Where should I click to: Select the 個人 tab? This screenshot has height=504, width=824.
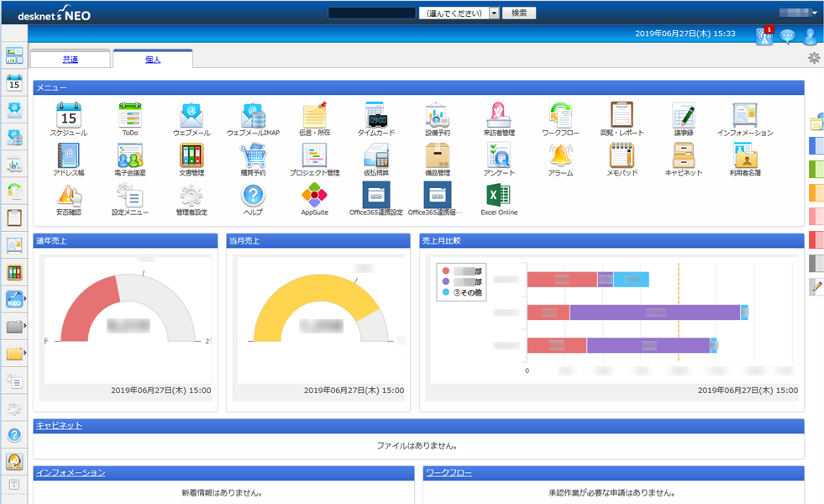click(x=152, y=60)
